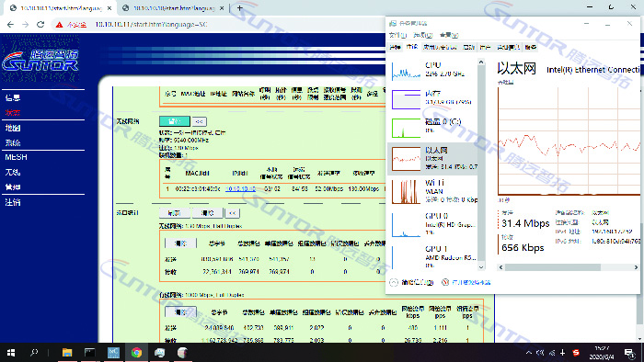Open the 选项 menu in Task Manager
The height and width of the screenshot is (362, 644).
pos(423,35)
